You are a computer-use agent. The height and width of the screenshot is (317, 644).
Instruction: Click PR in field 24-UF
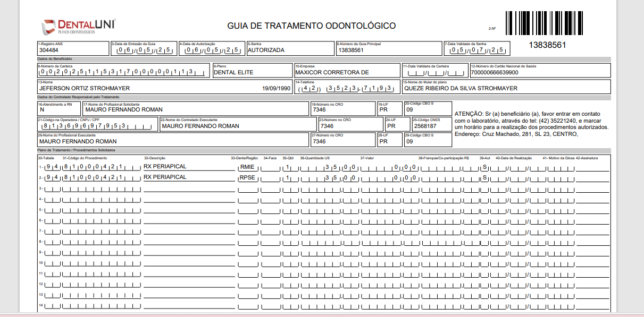pyautogui.click(x=391, y=126)
